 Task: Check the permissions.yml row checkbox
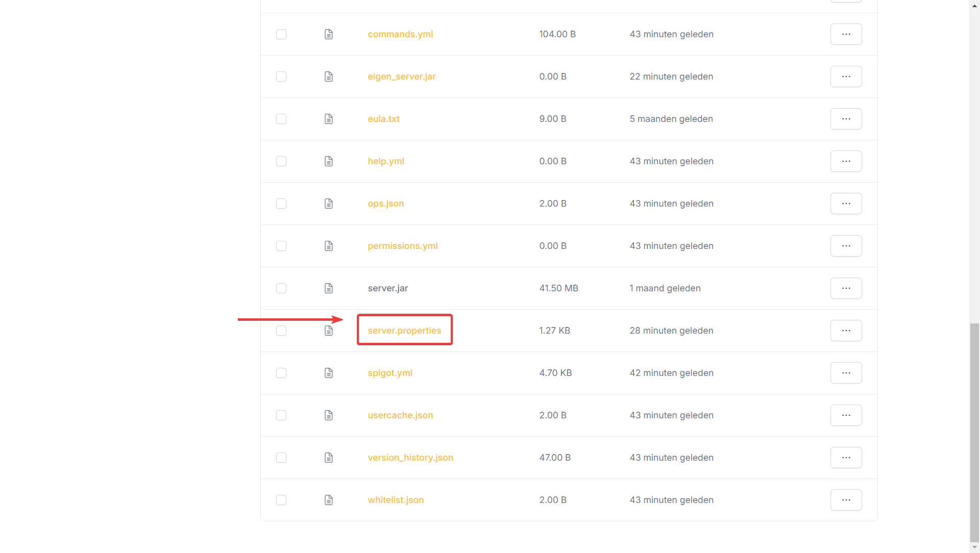(281, 246)
